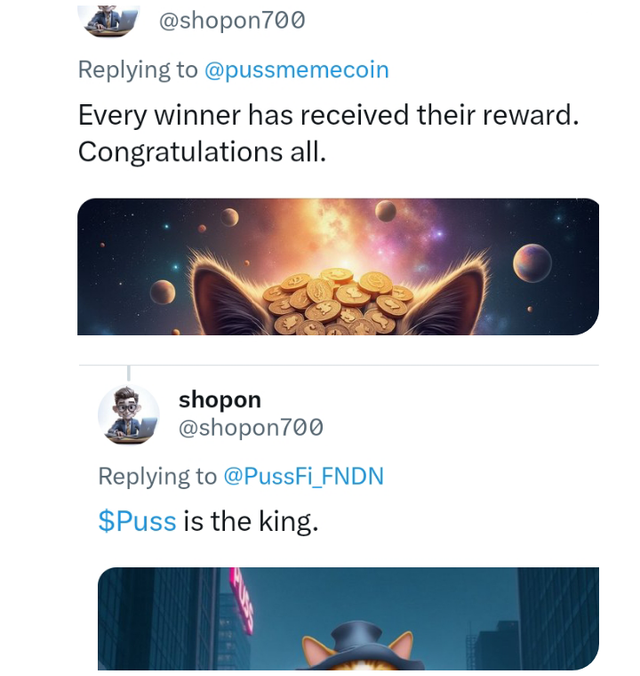Open the @pussmemecoin profile link
The height and width of the screenshot is (676, 640).
pyautogui.click(x=296, y=70)
